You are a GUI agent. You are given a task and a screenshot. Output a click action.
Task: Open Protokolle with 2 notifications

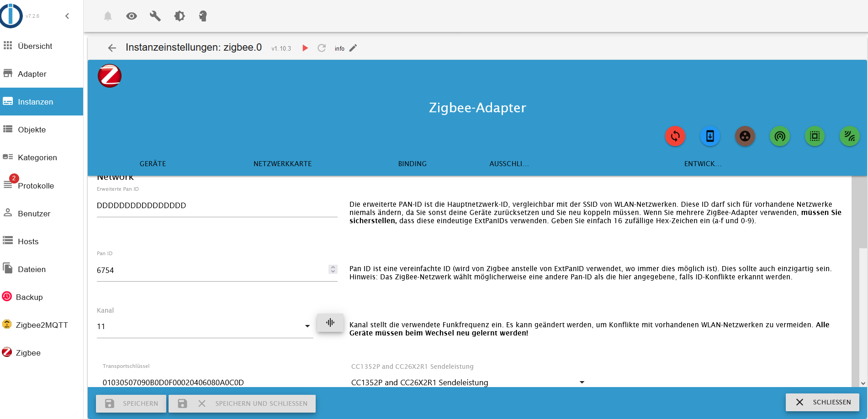(x=42, y=185)
